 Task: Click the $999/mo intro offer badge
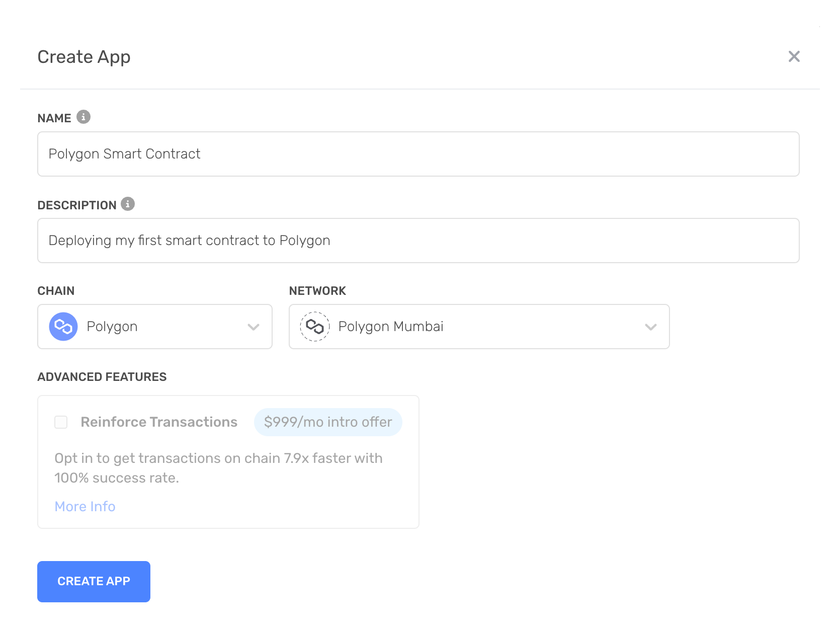327,422
